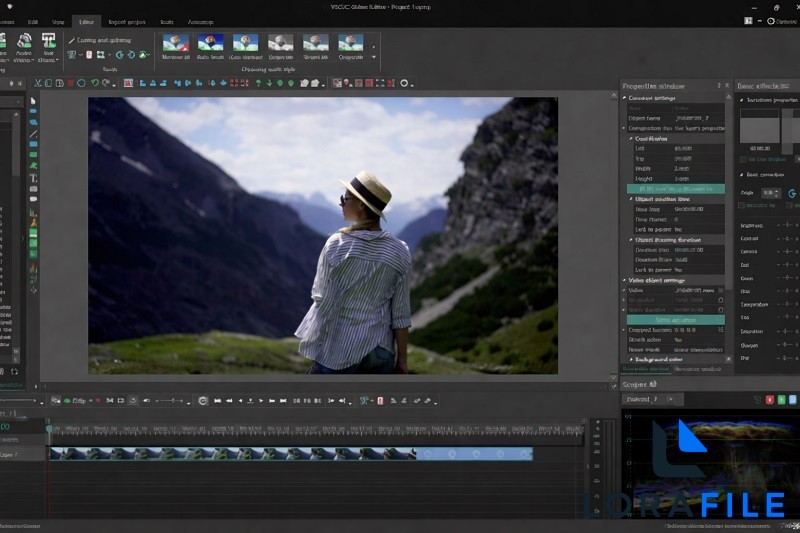This screenshot has height=533, width=800.
Task: Click the Angle rotate icon in Basic effects
Action: pos(792,193)
